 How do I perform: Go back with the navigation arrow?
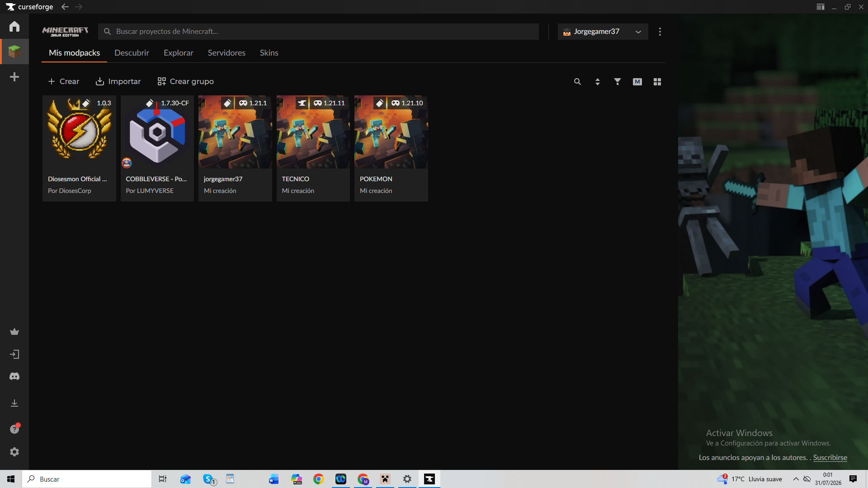click(x=65, y=7)
